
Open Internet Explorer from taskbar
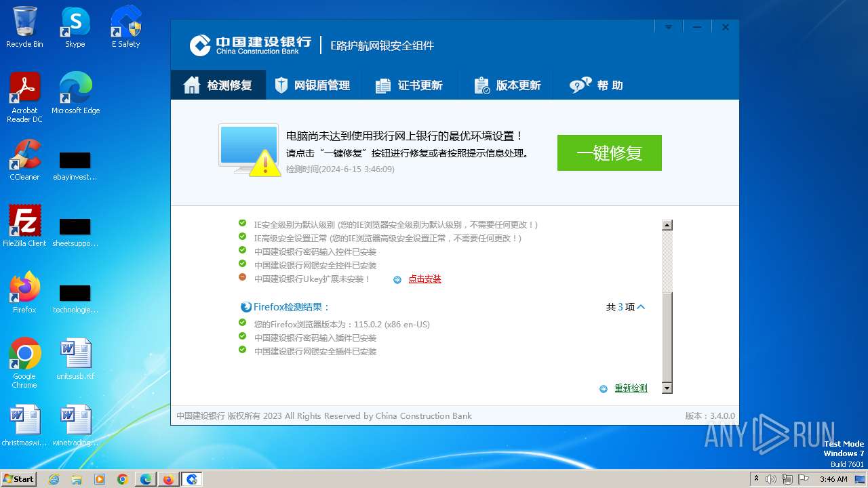(54, 479)
